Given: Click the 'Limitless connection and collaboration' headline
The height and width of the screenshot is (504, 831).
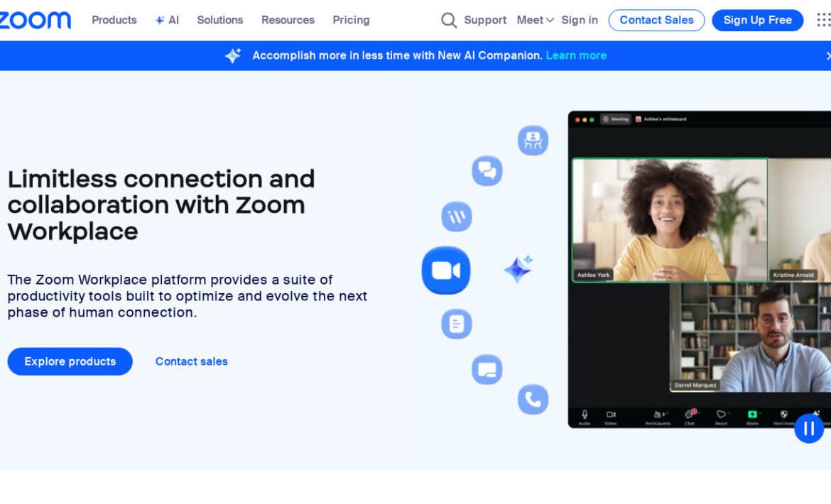Looking at the screenshot, I should tap(161, 205).
